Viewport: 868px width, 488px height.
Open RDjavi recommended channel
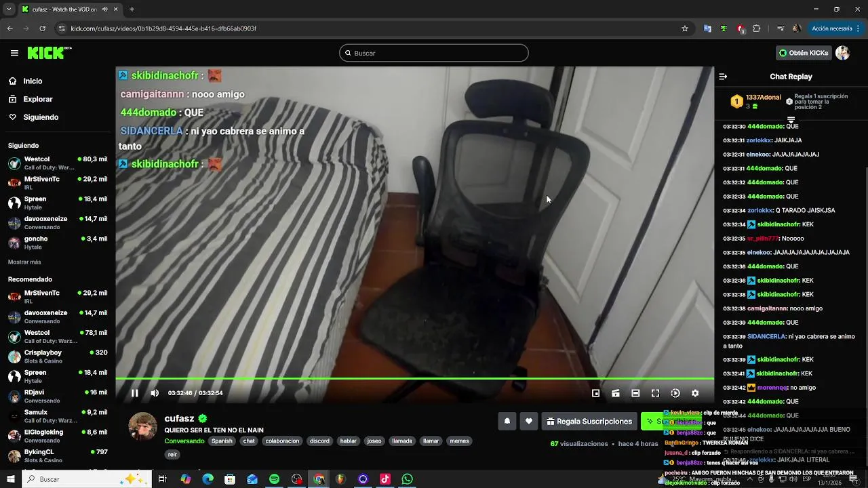(x=58, y=396)
